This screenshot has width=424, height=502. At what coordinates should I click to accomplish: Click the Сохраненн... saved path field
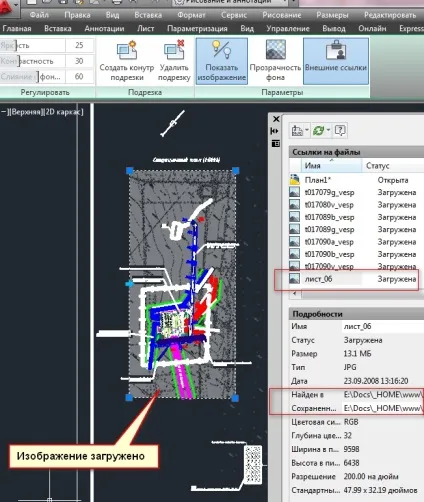(383, 408)
